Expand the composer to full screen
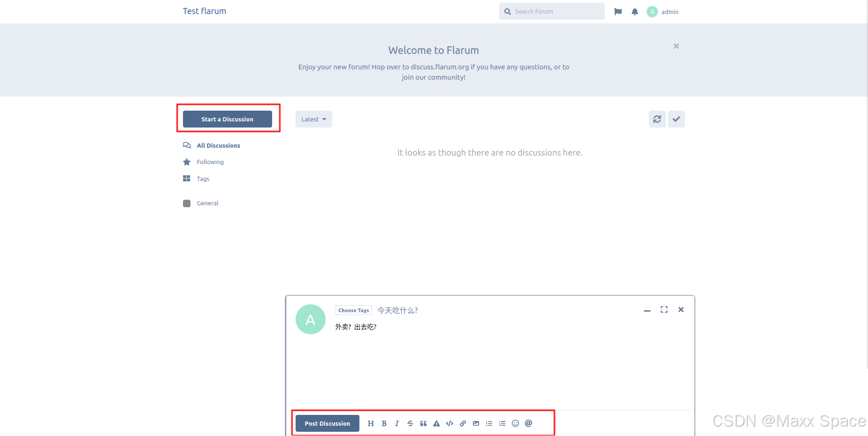Viewport: 868px width, 436px height. point(664,309)
